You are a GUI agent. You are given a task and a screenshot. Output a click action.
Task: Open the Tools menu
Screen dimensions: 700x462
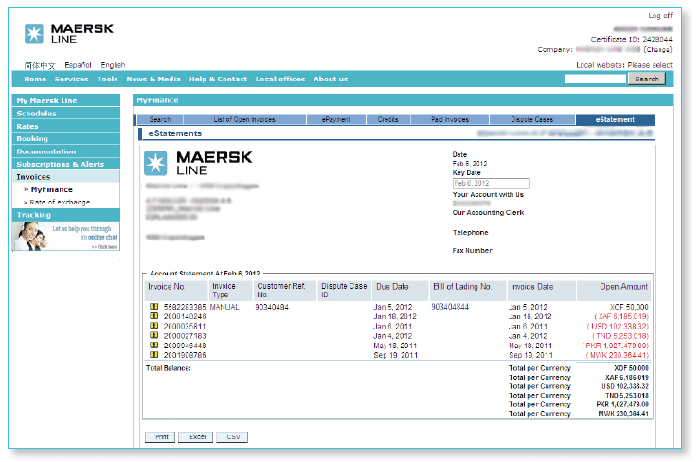click(108, 79)
